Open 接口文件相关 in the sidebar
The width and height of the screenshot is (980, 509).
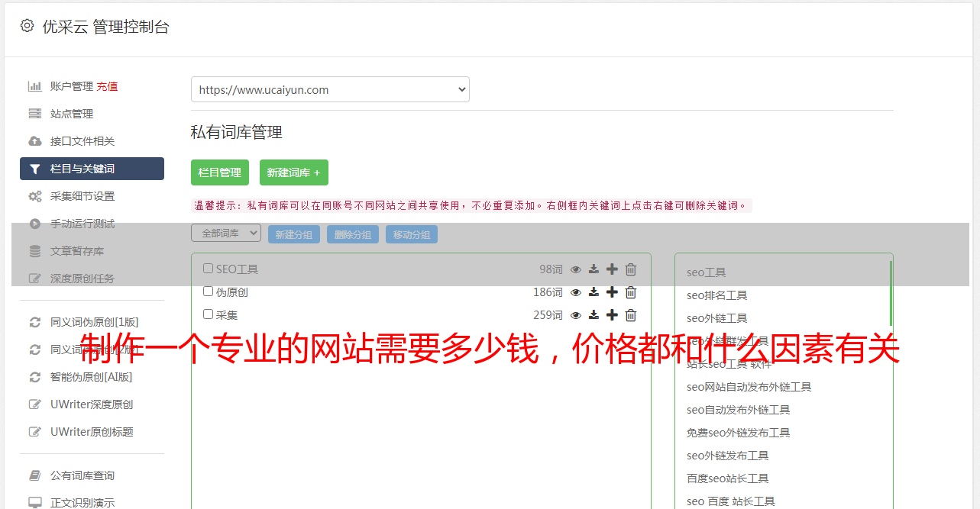tap(82, 141)
